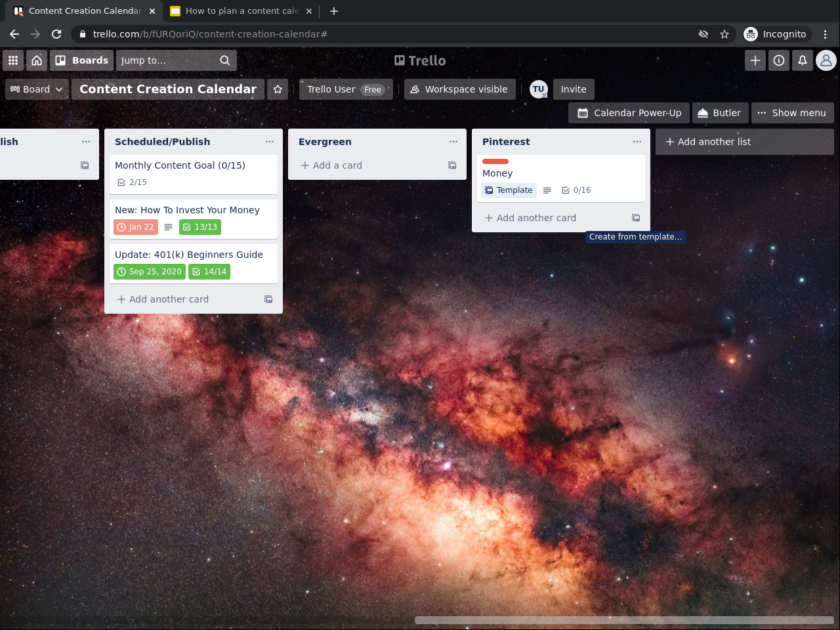Open the Money card

pos(561,178)
